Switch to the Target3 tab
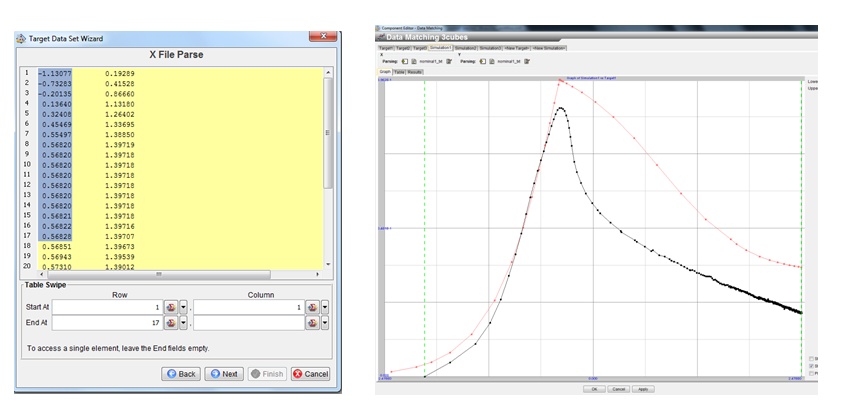Screen dimensions: 852x409 pos(420,48)
